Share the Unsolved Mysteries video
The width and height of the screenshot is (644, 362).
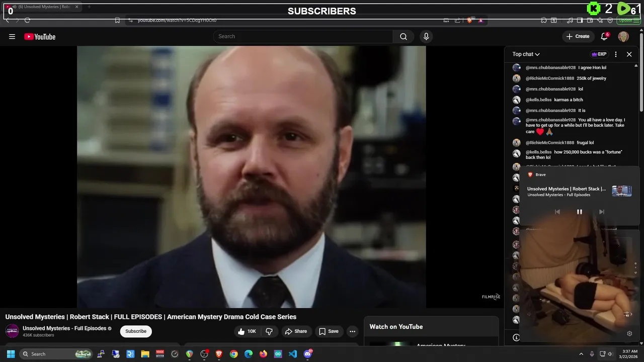pyautogui.click(x=296, y=331)
